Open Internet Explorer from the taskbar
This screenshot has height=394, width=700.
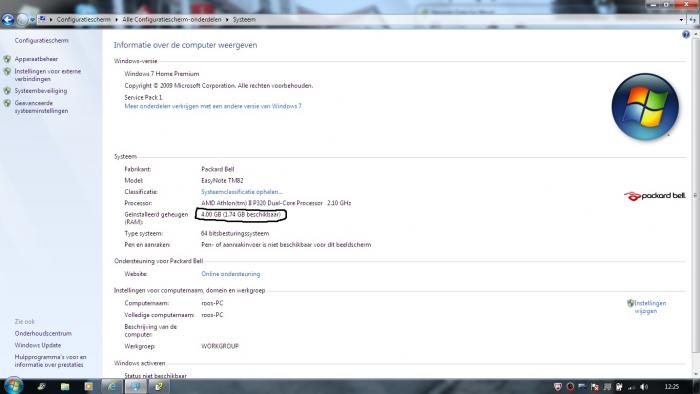coord(112,386)
